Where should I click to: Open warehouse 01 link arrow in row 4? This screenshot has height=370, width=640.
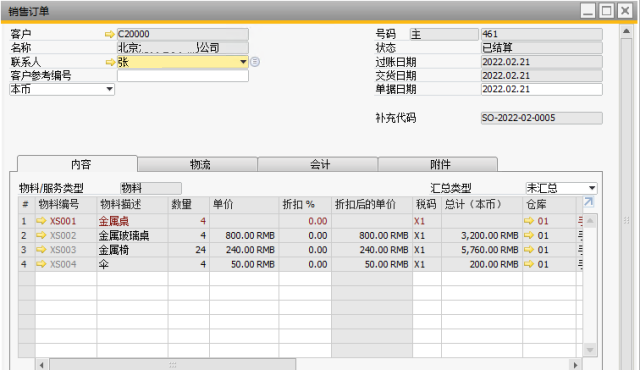click(x=529, y=264)
